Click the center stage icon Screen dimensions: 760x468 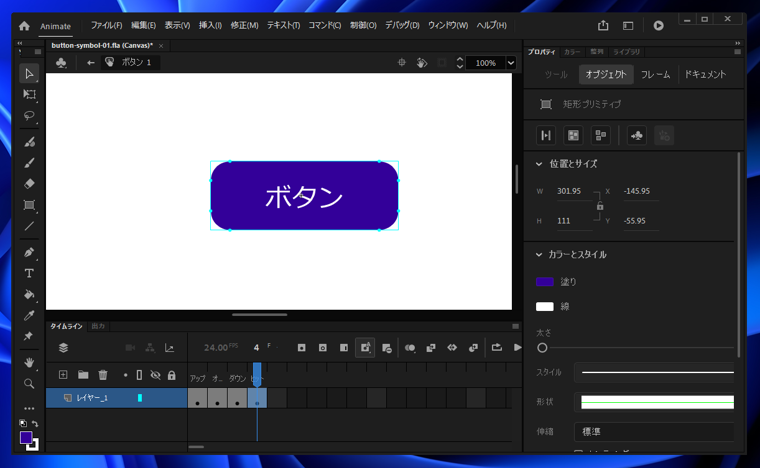pos(401,62)
